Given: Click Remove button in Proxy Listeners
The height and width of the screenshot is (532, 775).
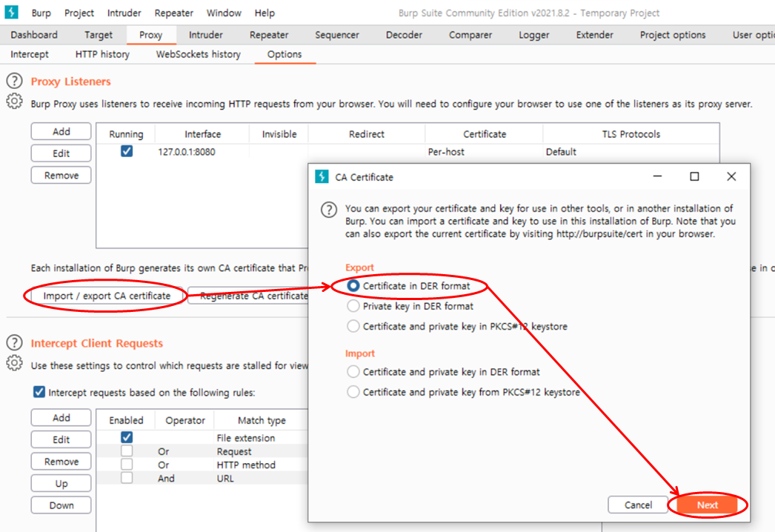Looking at the screenshot, I should (x=61, y=175).
